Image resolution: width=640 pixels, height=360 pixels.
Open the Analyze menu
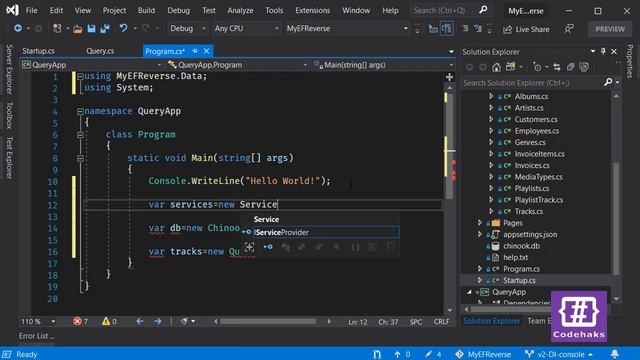pos(240,10)
